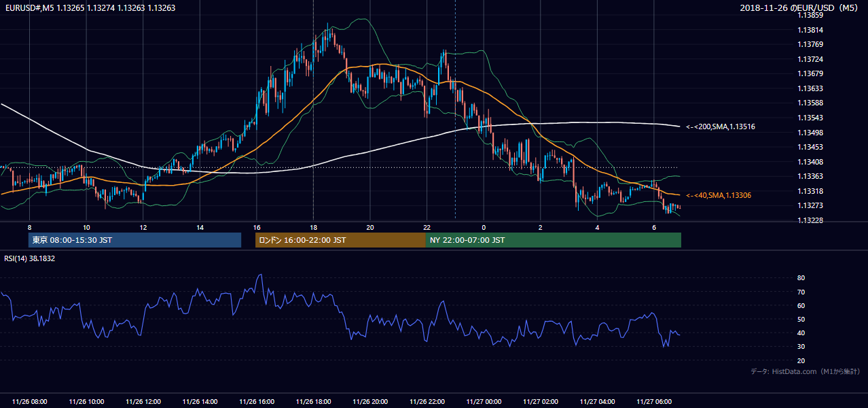Click hour label 16 under price chart
The width and height of the screenshot is (868, 408).
coord(256,227)
